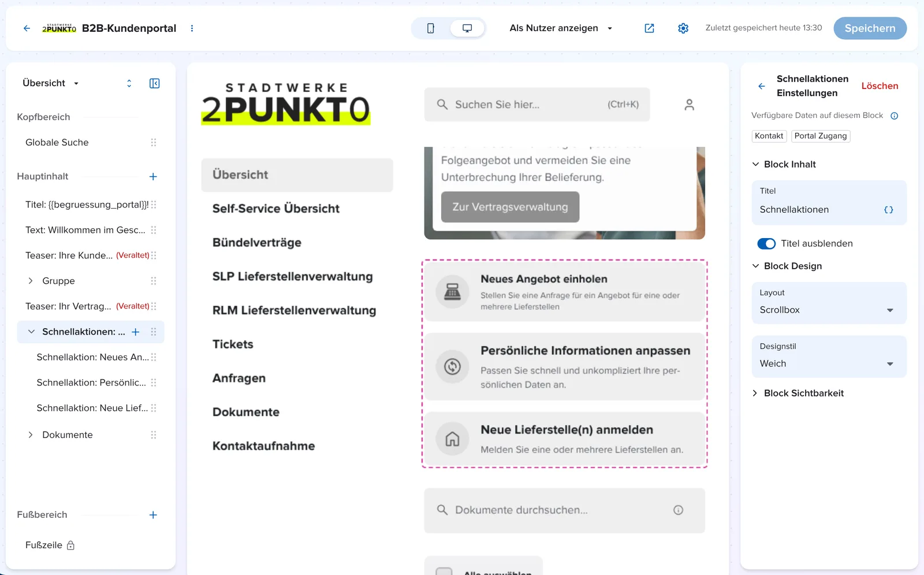Select Schnellaktion: Persönlic... tree row

(x=91, y=383)
